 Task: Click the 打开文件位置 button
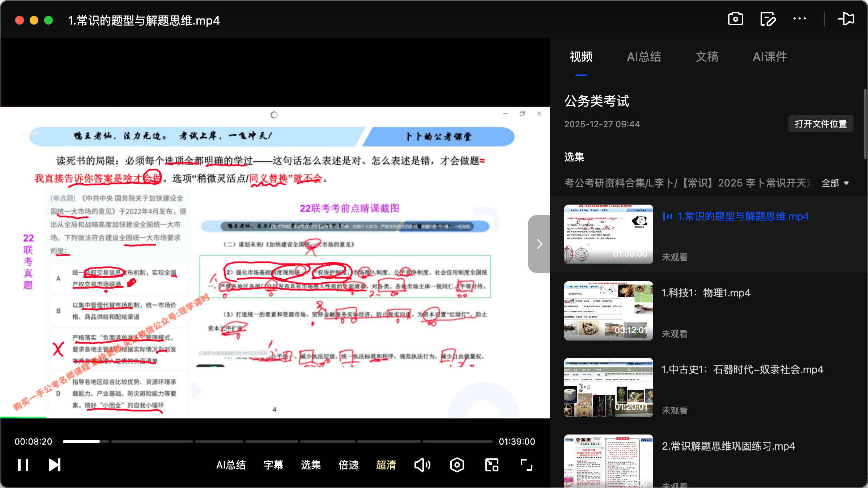(x=821, y=124)
